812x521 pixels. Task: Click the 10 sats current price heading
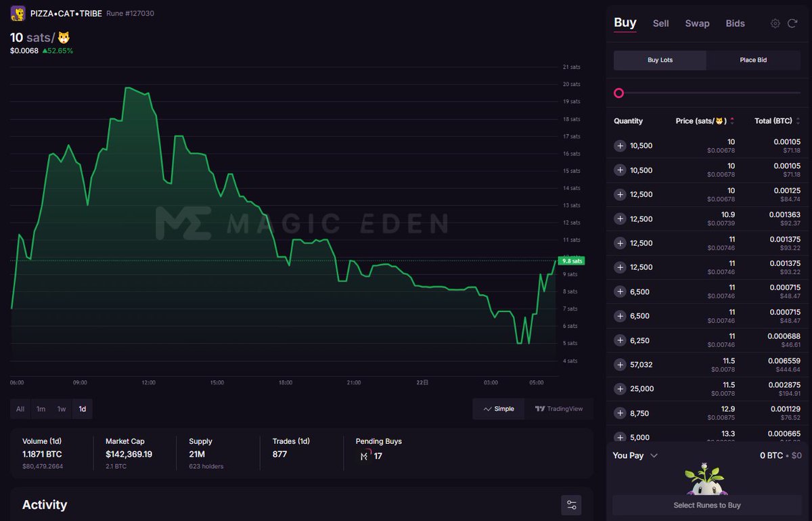(41, 37)
